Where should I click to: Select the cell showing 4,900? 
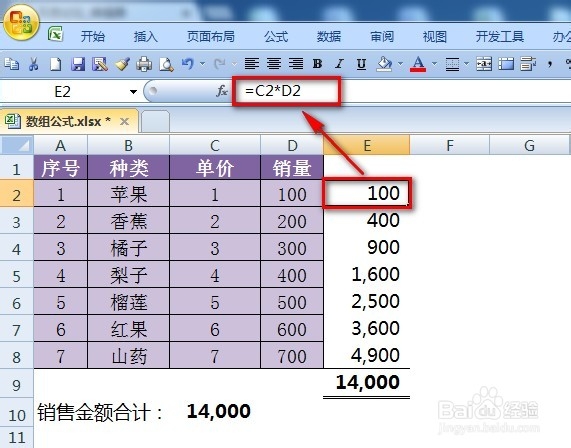coord(367,355)
